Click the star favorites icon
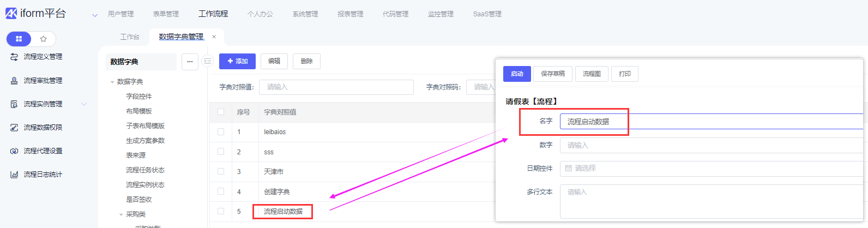The width and height of the screenshot is (868, 228). coord(44,39)
